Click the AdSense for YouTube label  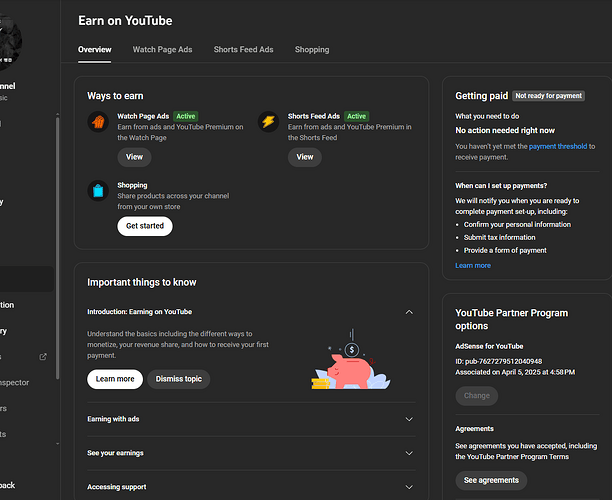489,346
